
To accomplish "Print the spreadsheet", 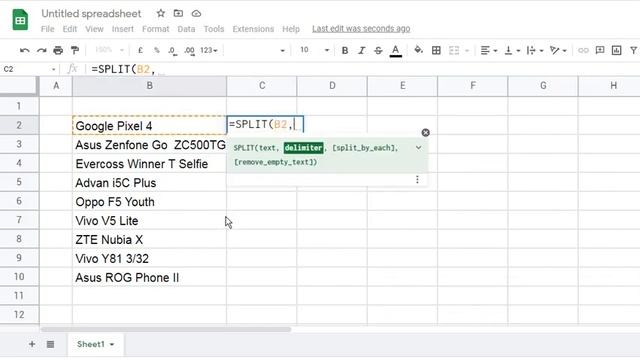I will [58, 50].
